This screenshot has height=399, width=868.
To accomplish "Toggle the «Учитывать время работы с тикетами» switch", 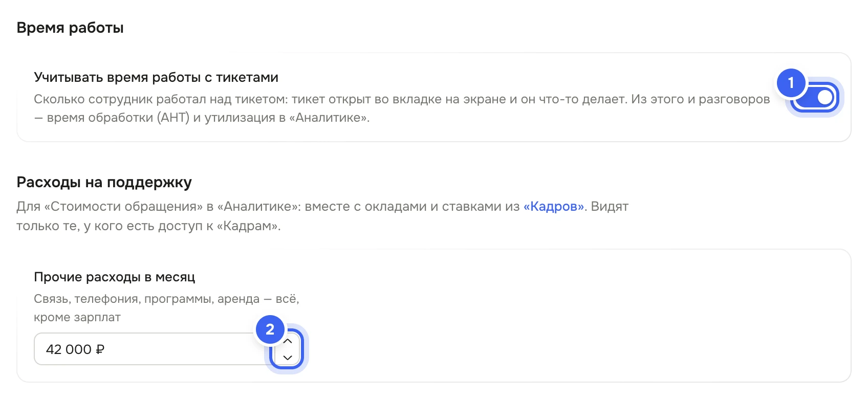I will [x=815, y=97].
